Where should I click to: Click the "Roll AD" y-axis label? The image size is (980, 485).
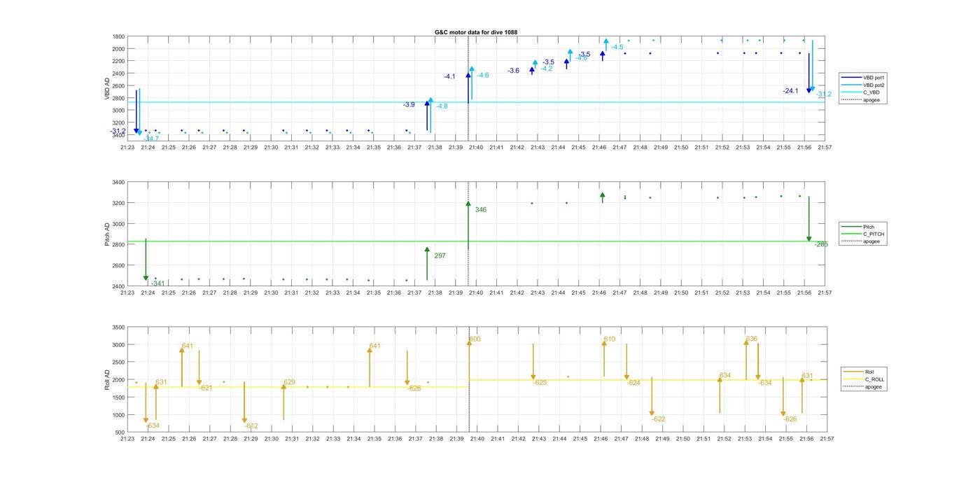pyautogui.click(x=107, y=380)
